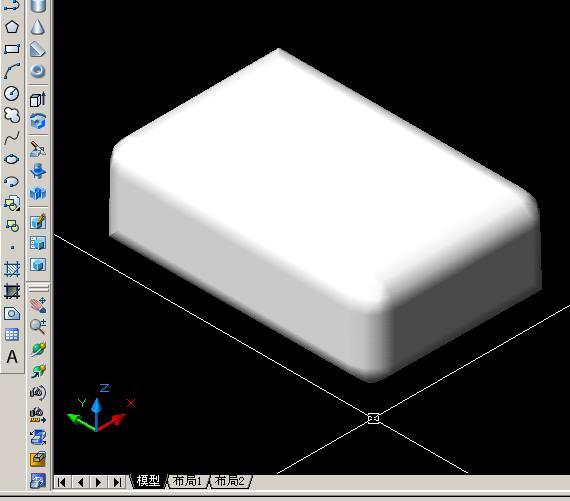Activate the camera Adjust Distance tool
Viewport: 570px width, 501px height.
click(38, 415)
